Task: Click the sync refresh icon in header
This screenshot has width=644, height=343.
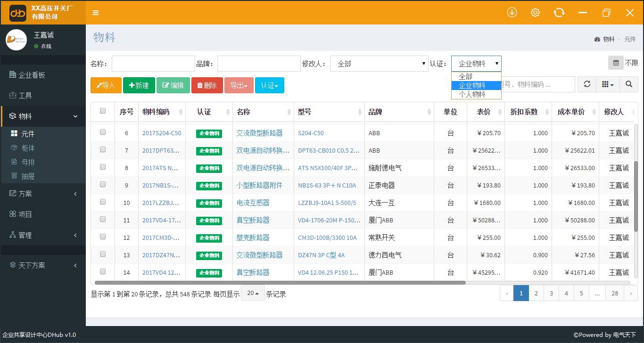Action: coord(559,13)
